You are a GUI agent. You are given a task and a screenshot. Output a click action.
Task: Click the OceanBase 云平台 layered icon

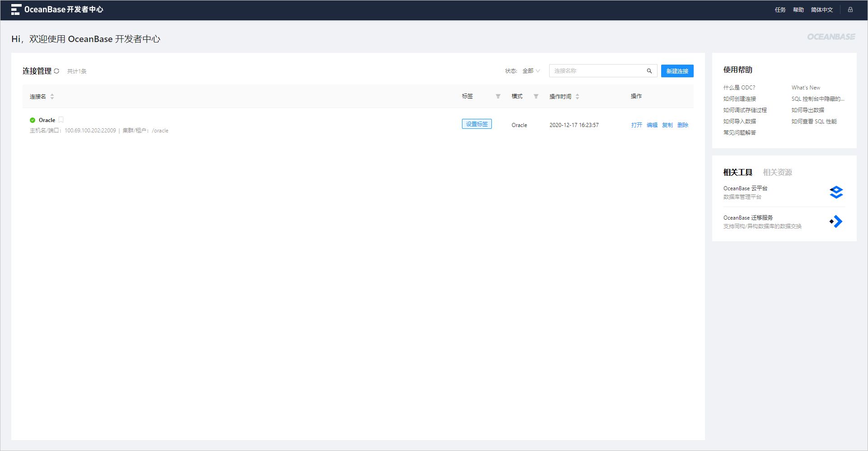836,193
